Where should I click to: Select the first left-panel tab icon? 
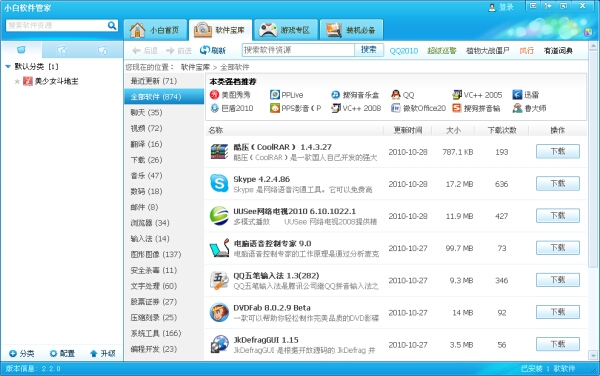[21, 50]
